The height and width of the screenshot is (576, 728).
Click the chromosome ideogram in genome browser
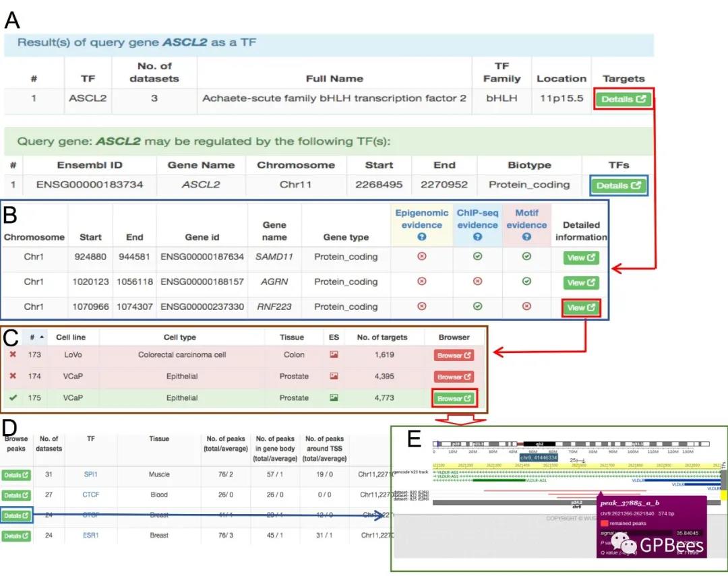pos(571,444)
